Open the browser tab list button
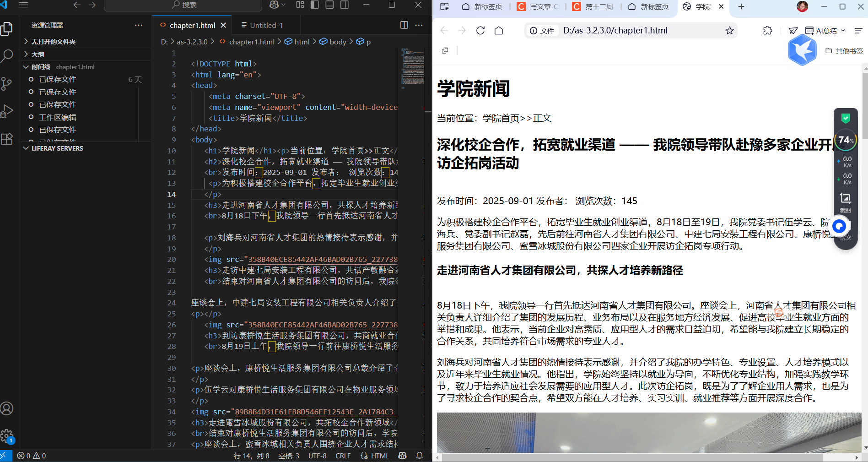Image resolution: width=868 pixels, height=462 pixels. (x=444, y=6)
